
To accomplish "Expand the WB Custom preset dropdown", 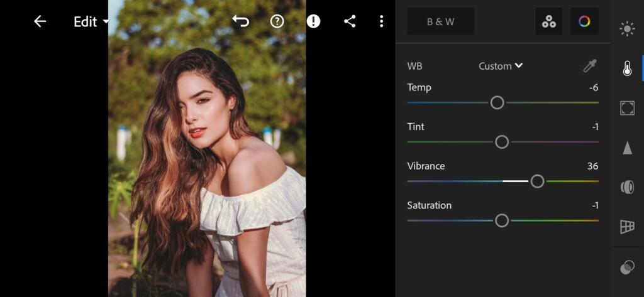I will (501, 66).
